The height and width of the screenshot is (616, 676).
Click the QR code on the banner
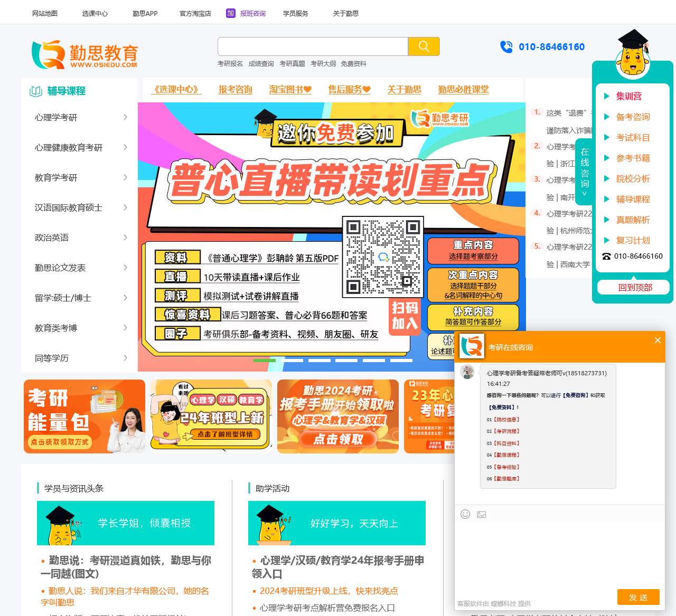point(383,256)
